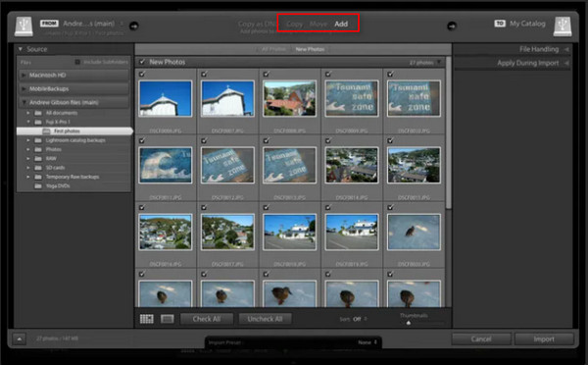Select the Copy as DNG import mode

[x=257, y=24]
